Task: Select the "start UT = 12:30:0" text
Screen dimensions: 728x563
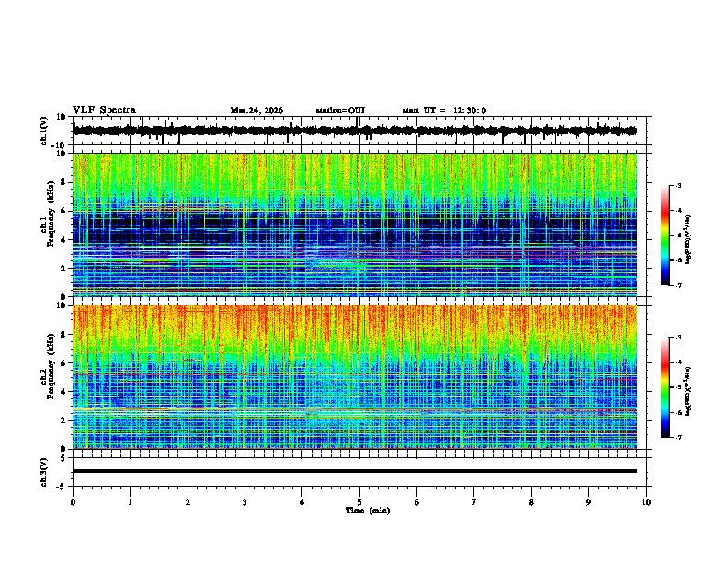Action: (x=444, y=110)
